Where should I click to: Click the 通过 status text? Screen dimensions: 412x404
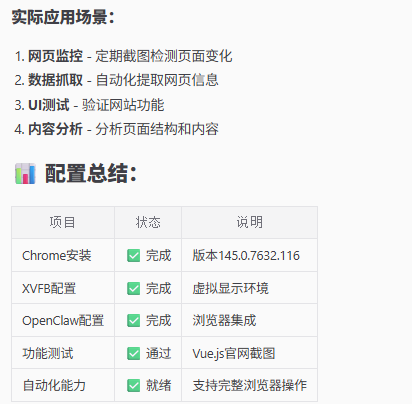point(158,353)
